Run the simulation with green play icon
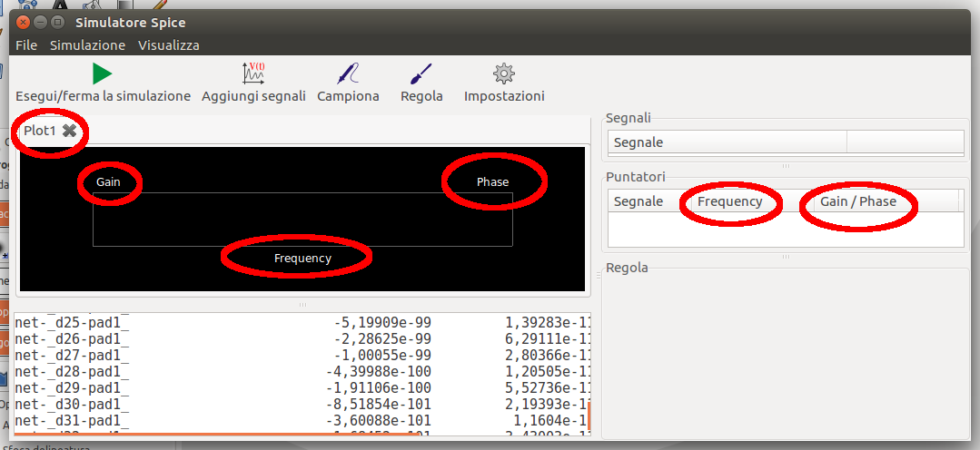Screen dimensions: 980x450 pyautogui.click(x=103, y=73)
